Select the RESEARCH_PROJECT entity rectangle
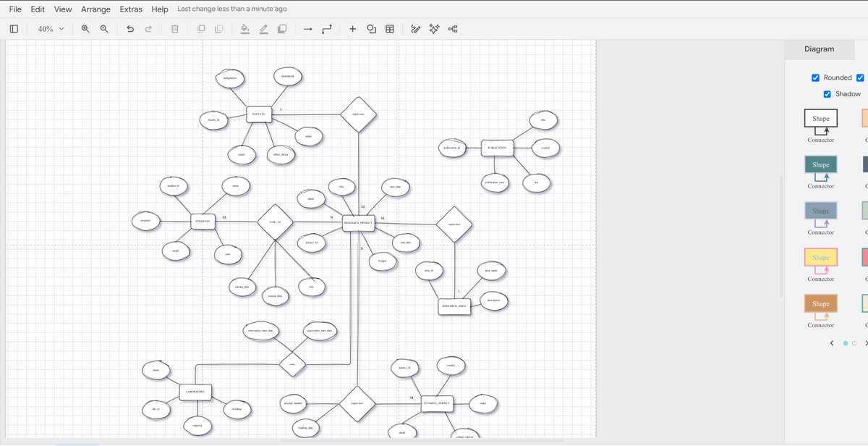The image size is (868, 446). pyautogui.click(x=357, y=223)
